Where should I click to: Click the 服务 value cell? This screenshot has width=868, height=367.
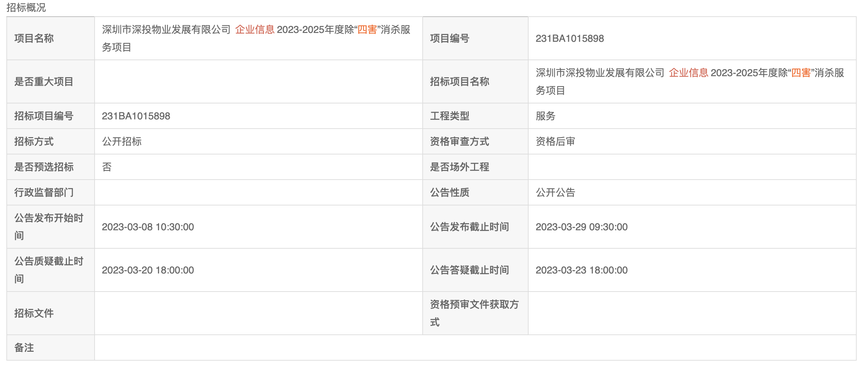(x=692, y=116)
